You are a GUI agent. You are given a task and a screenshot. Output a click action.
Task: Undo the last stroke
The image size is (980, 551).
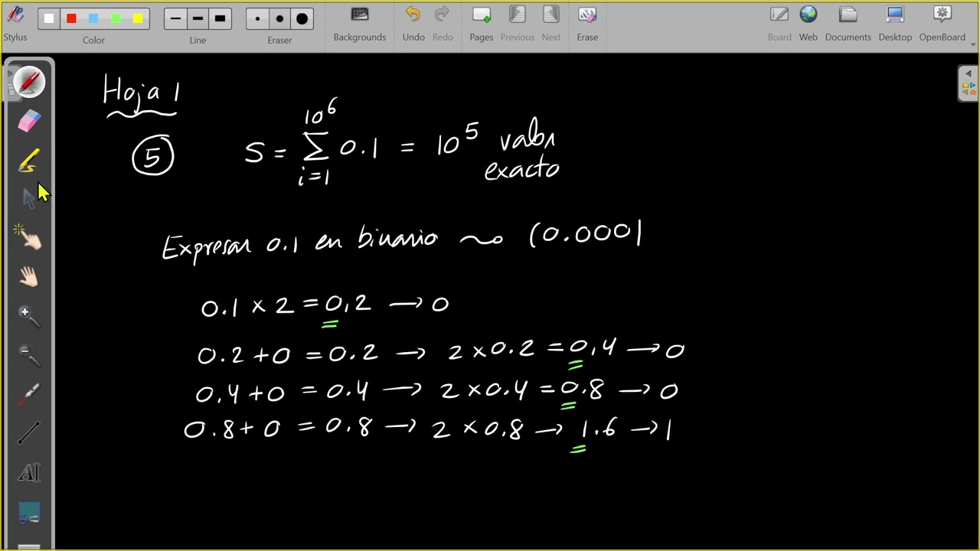click(413, 23)
